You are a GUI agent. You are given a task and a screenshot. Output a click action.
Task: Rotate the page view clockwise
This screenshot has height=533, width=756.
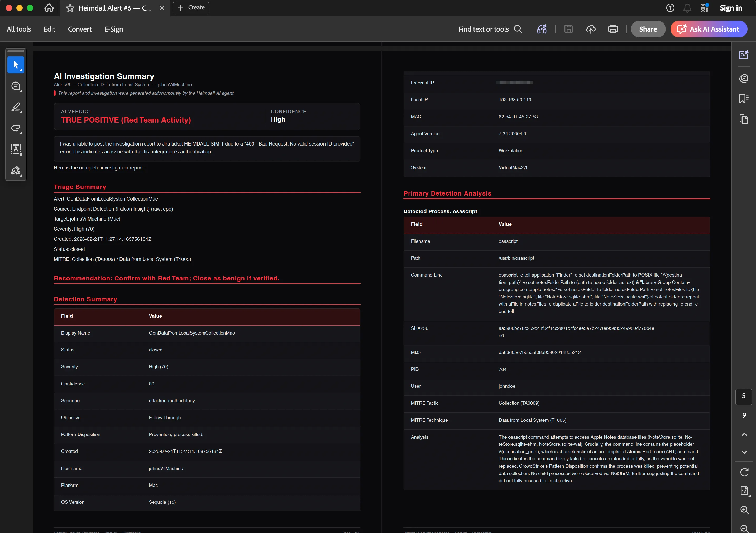pos(744,472)
